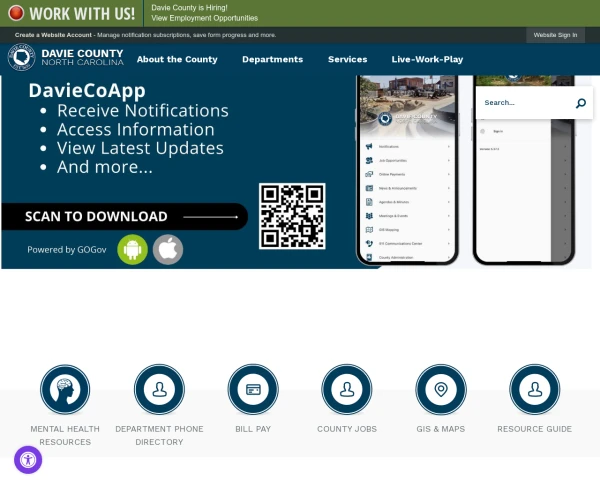Click View Latest Updates bullet text

coord(140,148)
